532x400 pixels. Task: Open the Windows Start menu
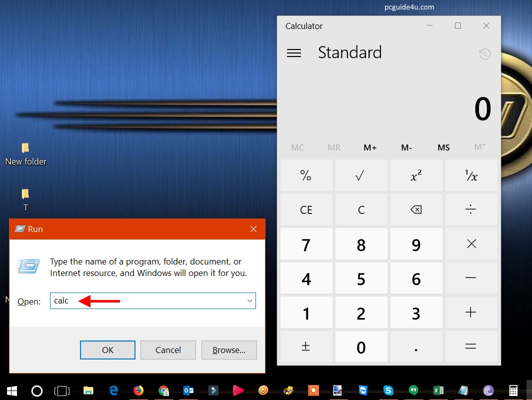click(x=12, y=390)
